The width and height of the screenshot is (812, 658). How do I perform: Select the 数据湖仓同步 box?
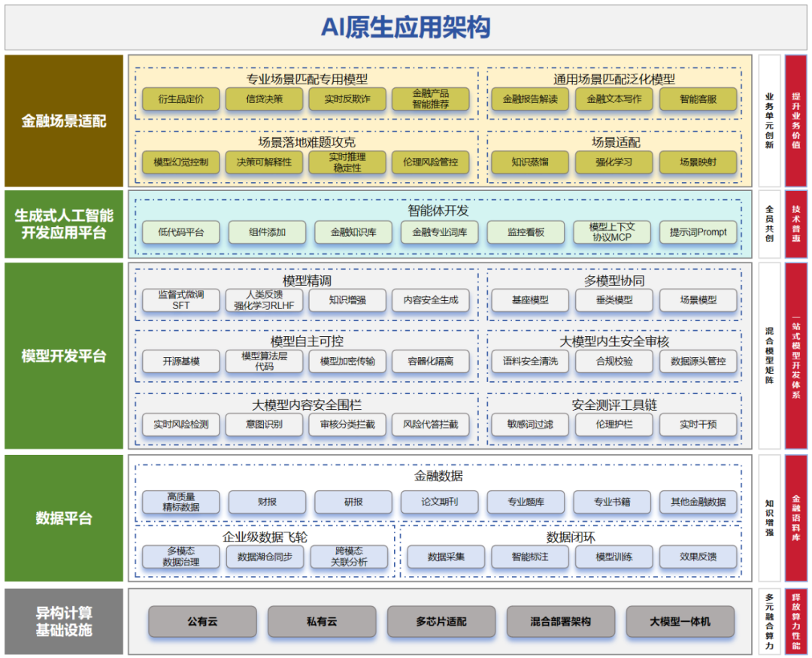(x=265, y=556)
